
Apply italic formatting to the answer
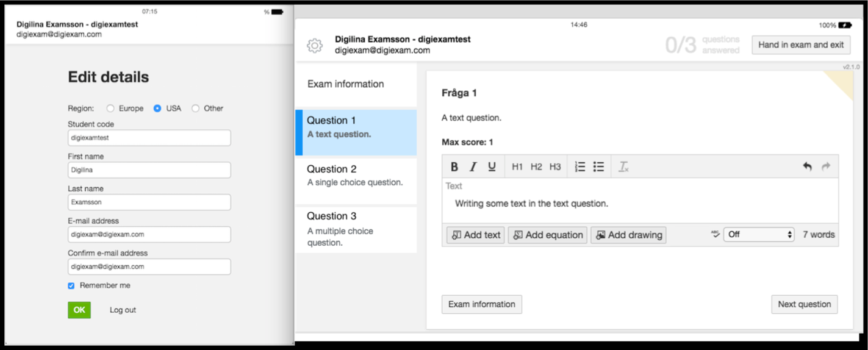click(x=473, y=166)
